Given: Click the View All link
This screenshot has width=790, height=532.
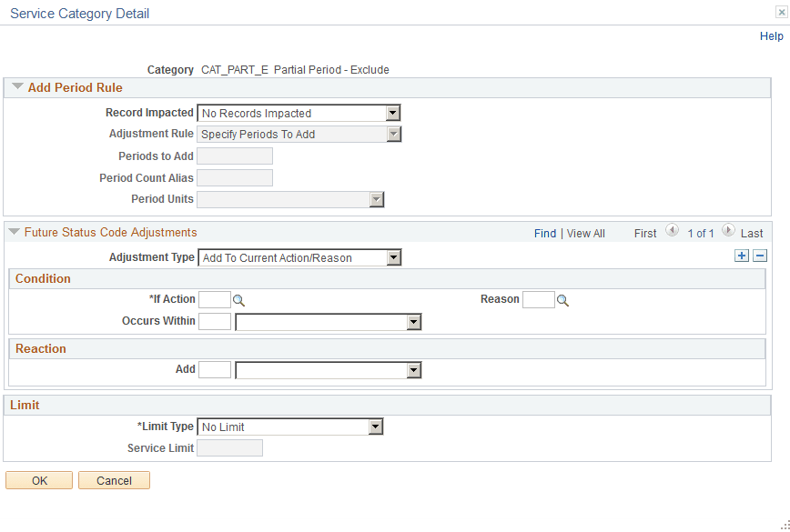Looking at the screenshot, I should click(585, 234).
